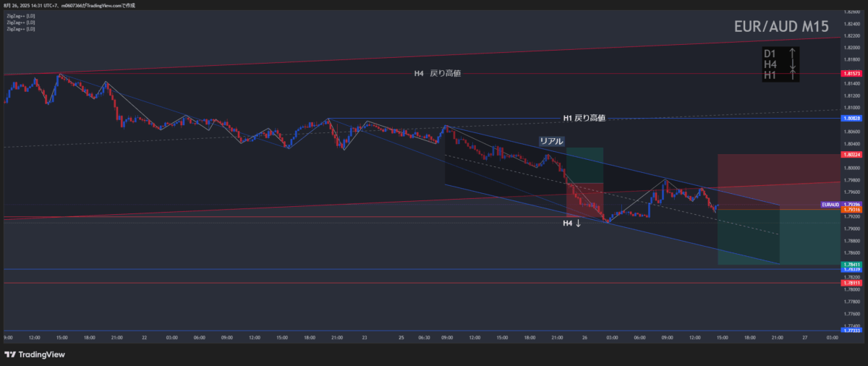Select the H1 戻り高値 line label
The width and height of the screenshot is (868, 366).
click(x=584, y=118)
